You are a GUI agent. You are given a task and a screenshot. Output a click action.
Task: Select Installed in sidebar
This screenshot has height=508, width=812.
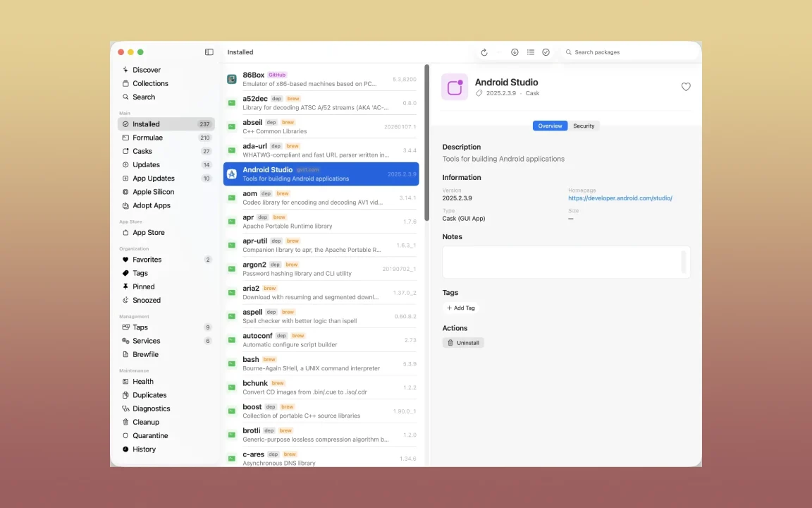pyautogui.click(x=166, y=124)
